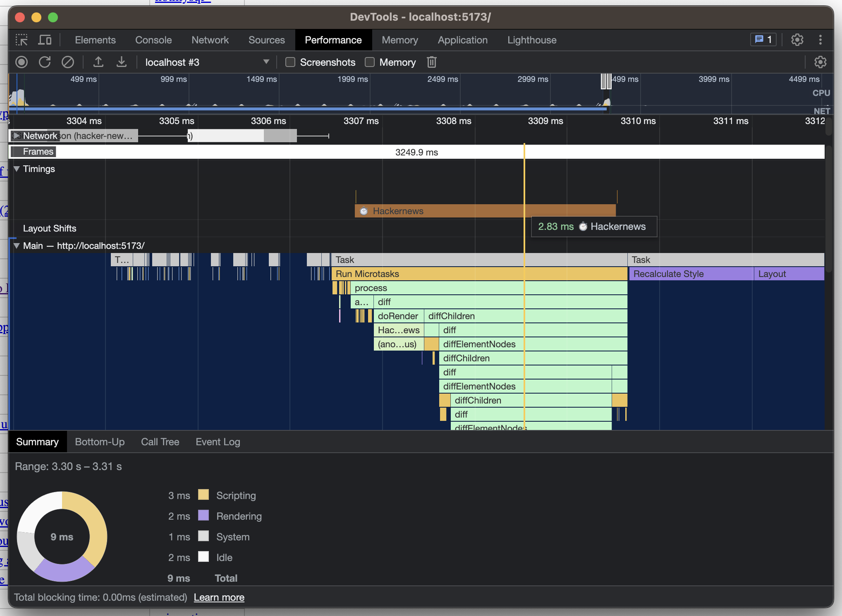842x616 pixels.
Task: Open the capture settings gear icon
Action: (x=820, y=62)
